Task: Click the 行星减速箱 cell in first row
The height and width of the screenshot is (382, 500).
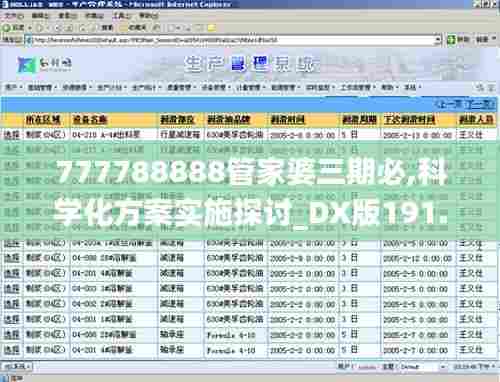Action: (x=180, y=135)
